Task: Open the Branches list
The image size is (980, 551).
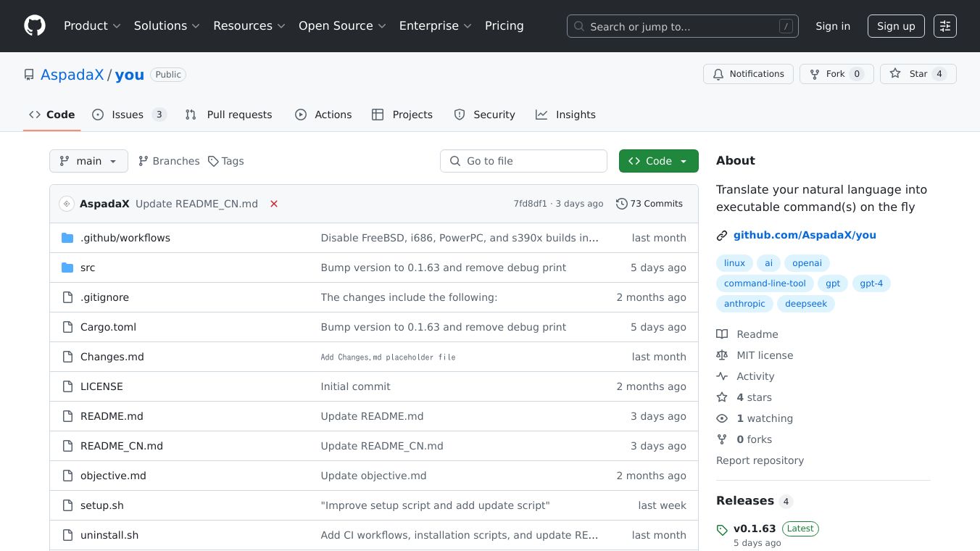Action: 169,161
